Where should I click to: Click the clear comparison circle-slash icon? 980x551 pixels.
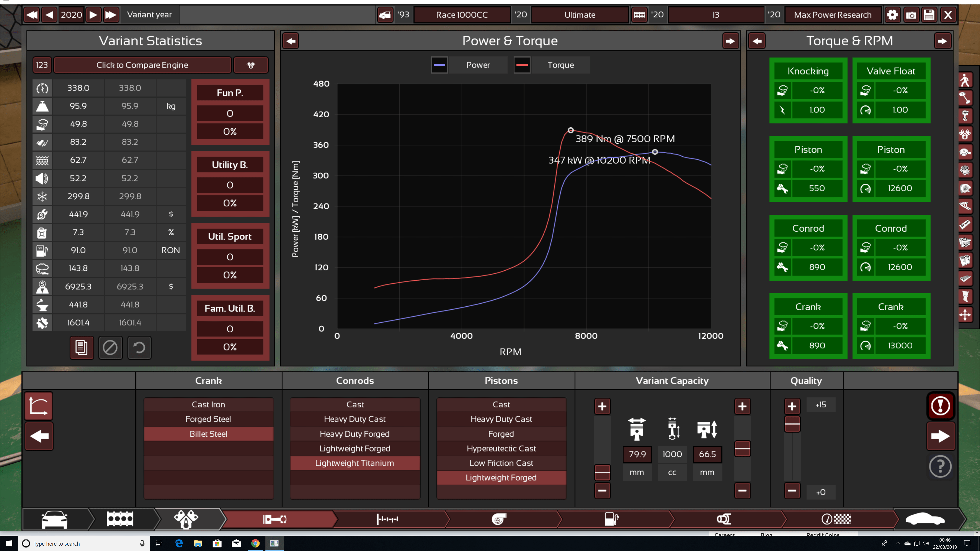110,347
